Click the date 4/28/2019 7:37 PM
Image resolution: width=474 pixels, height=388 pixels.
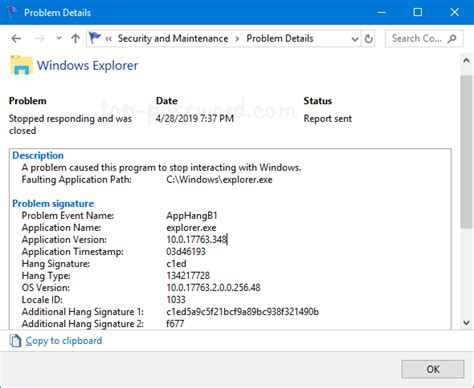[x=195, y=118]
